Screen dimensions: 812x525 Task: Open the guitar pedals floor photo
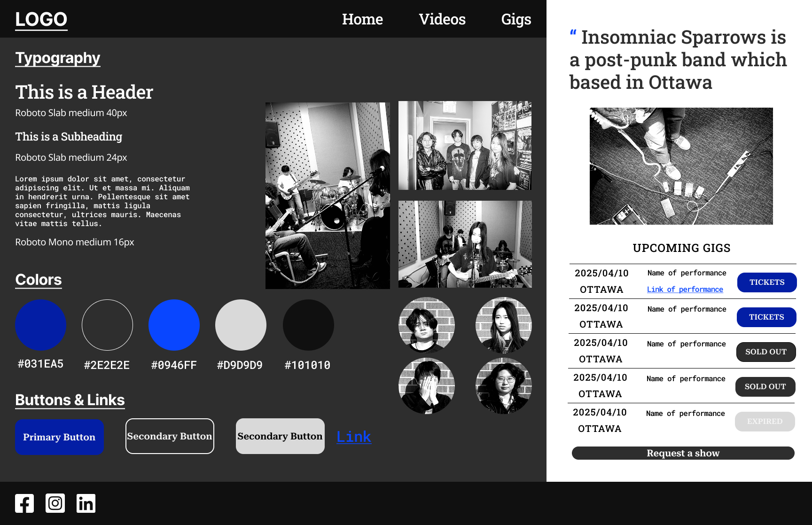coord(681,166)
